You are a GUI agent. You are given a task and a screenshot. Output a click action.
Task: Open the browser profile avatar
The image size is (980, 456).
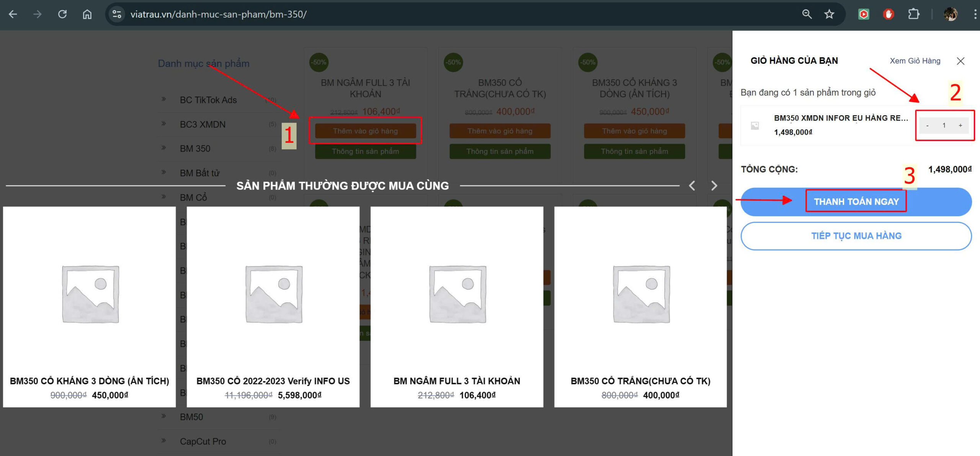pyautogui.click(x=950, y=15)
